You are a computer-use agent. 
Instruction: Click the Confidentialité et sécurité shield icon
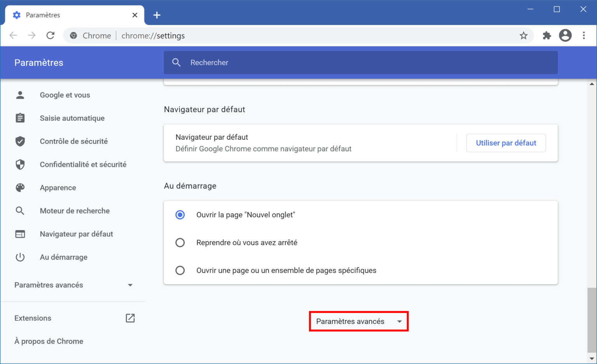click(x=20, y=164)
